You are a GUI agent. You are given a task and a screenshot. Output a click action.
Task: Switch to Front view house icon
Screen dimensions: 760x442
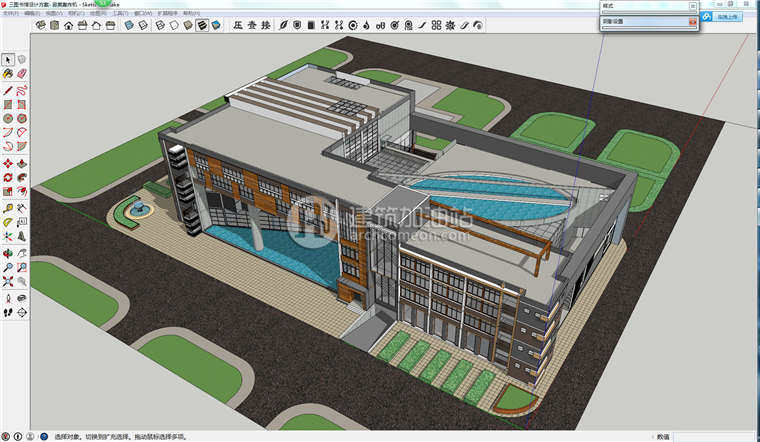pos(68,25)
